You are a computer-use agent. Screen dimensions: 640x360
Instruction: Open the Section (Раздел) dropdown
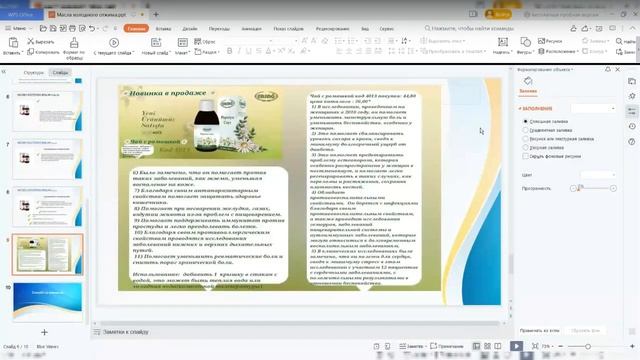pyautogui.click(x=207, y=52)
